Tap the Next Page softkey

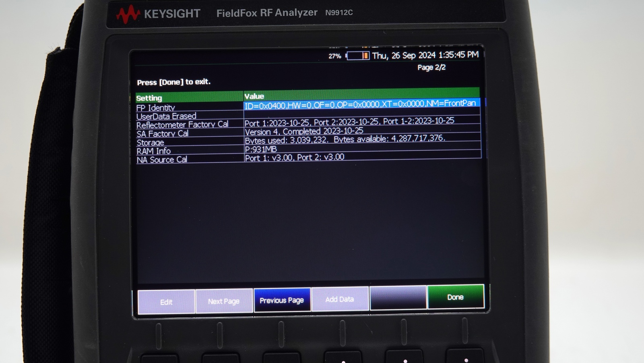click(224, 301)
